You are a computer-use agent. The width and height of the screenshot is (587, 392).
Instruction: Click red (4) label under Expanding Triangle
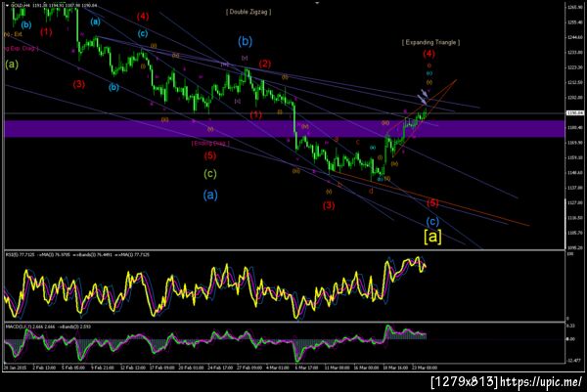click(429, 54)
